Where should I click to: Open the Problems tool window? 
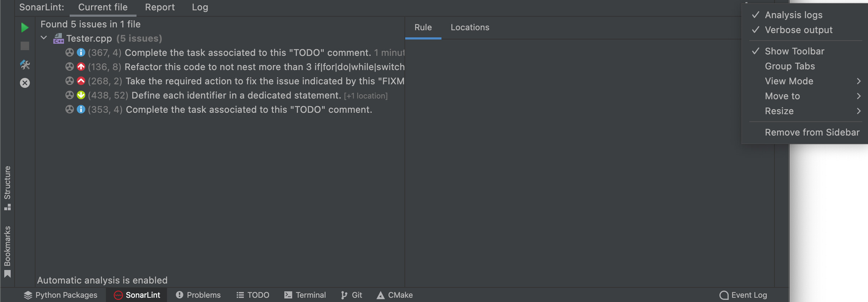(198, 295)
